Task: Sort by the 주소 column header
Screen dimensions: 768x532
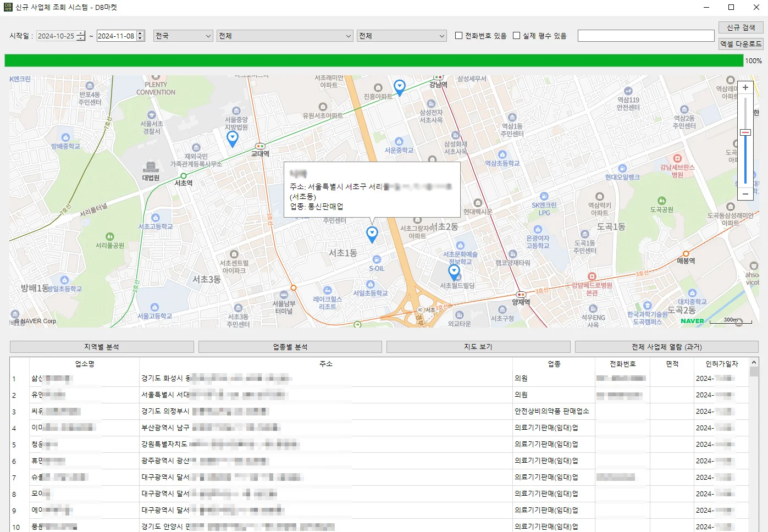Action: click(326, 364)
